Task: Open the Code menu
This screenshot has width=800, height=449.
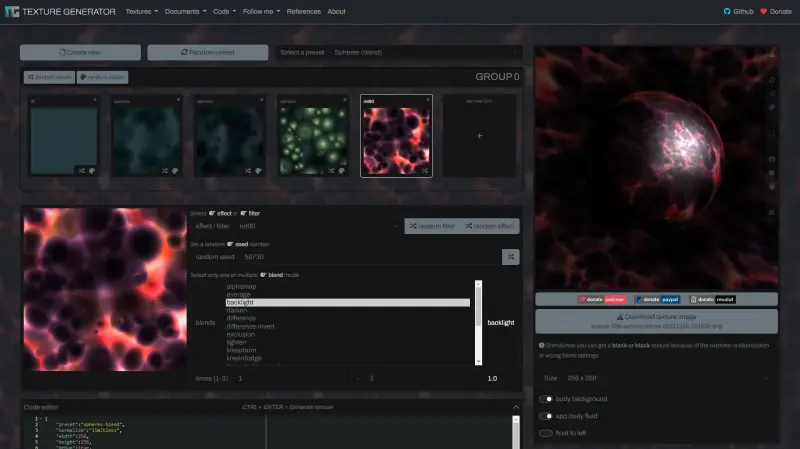Action: [224, 11]
